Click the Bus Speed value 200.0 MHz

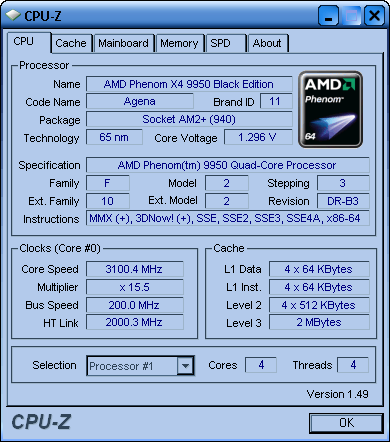point(135,305)
